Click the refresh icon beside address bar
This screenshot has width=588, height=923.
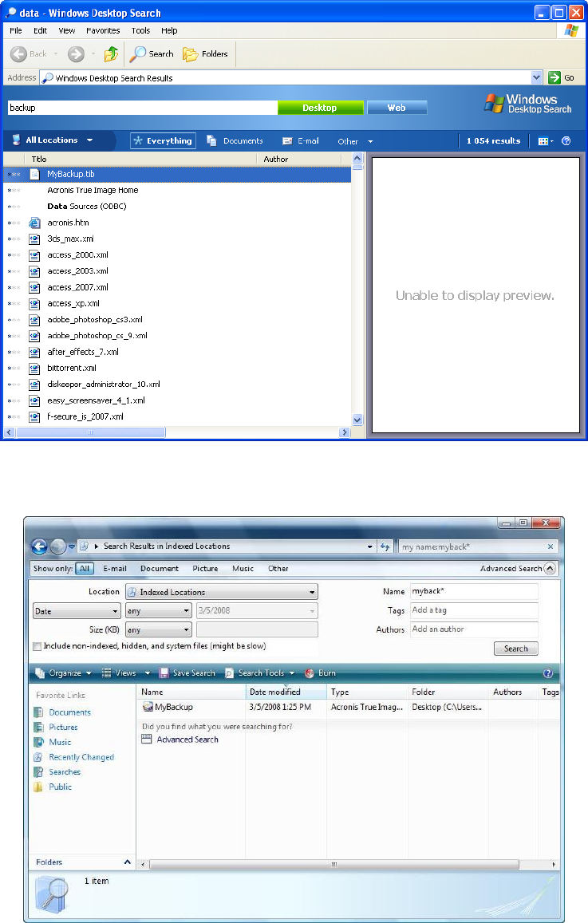click(385, 546)
